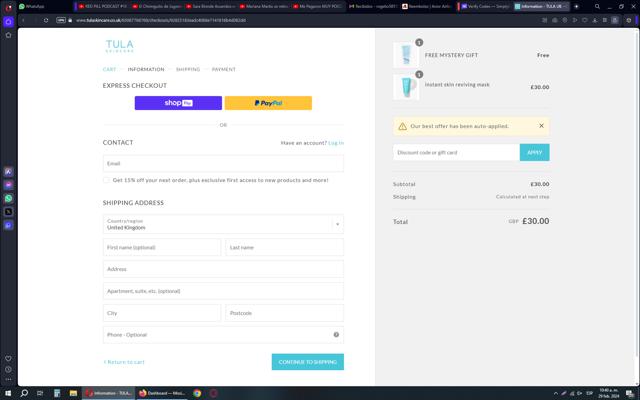The width and height of the screenshot is (640, 400).
Task: Click the City field
Action: pyautogui.click(x=162, y=313)
